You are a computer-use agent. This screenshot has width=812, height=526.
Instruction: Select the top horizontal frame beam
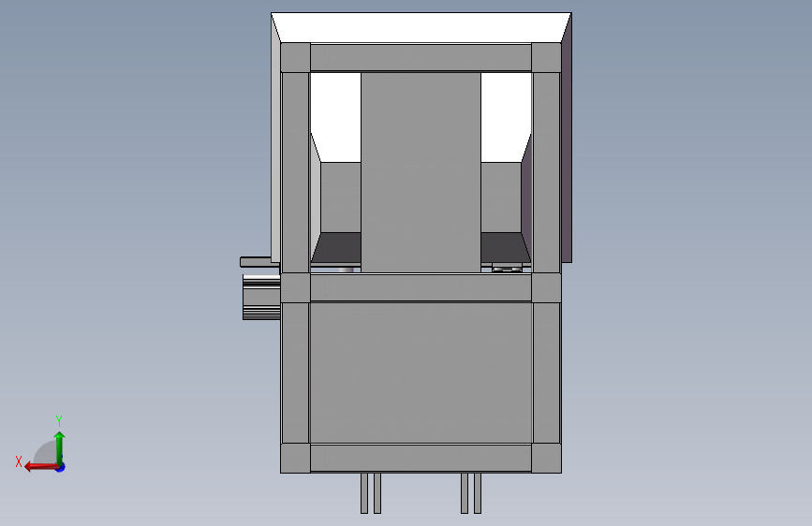(421, 57)
